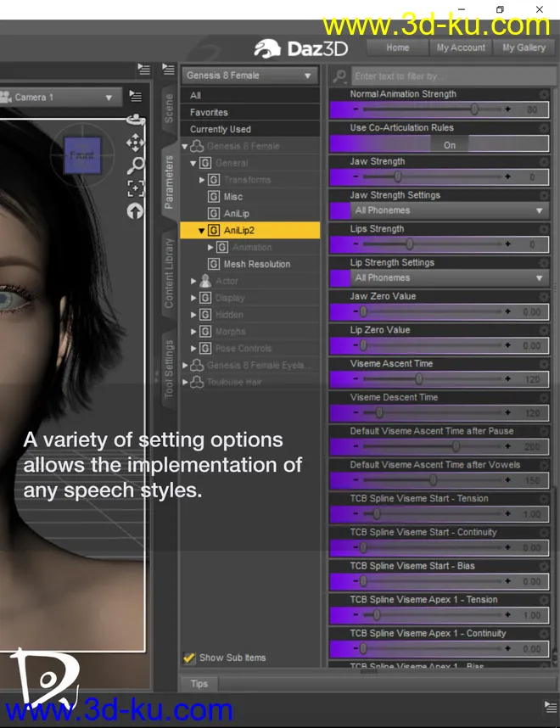The height and width of the screenshot is (728, 560).
Task: Open gear settings for Jaw Strength
Action: pos(544,161)
